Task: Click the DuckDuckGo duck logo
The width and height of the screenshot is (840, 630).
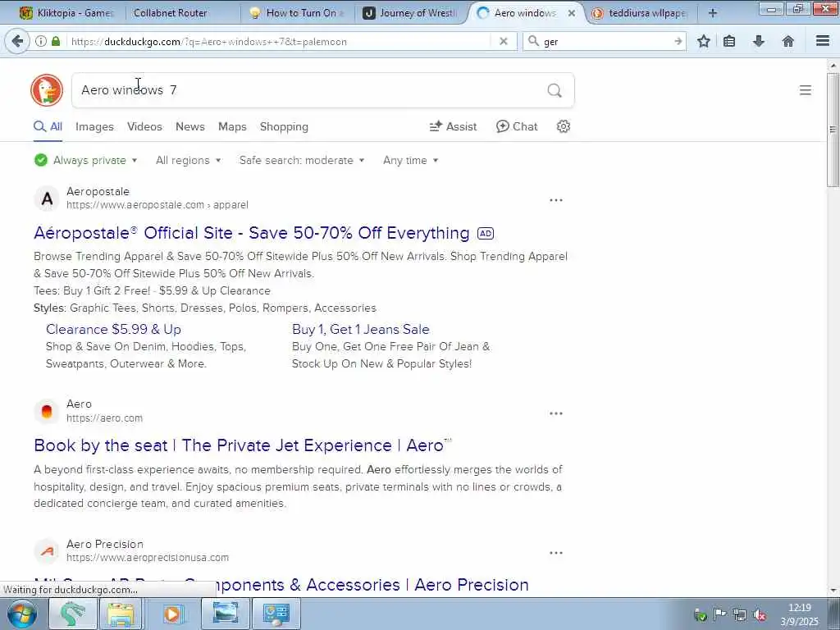Action: click(x=47, y=90)
